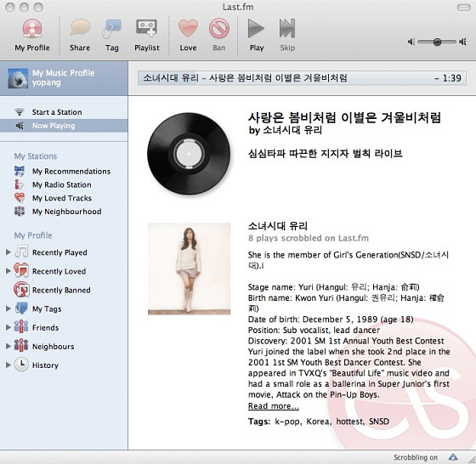This screenshot has height=464, width=476.
Task: Click the Ban toolbar icon
Action: pos(219,28)
